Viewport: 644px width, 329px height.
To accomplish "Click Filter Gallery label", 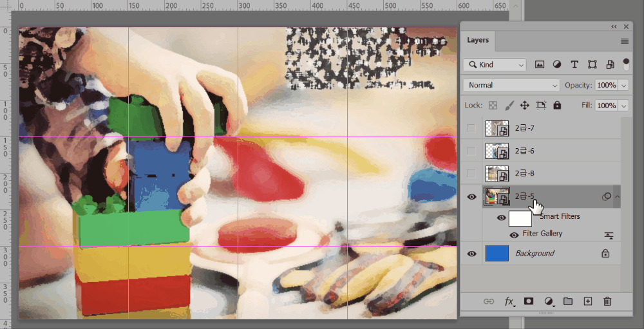I will click(x=542, y=234).
